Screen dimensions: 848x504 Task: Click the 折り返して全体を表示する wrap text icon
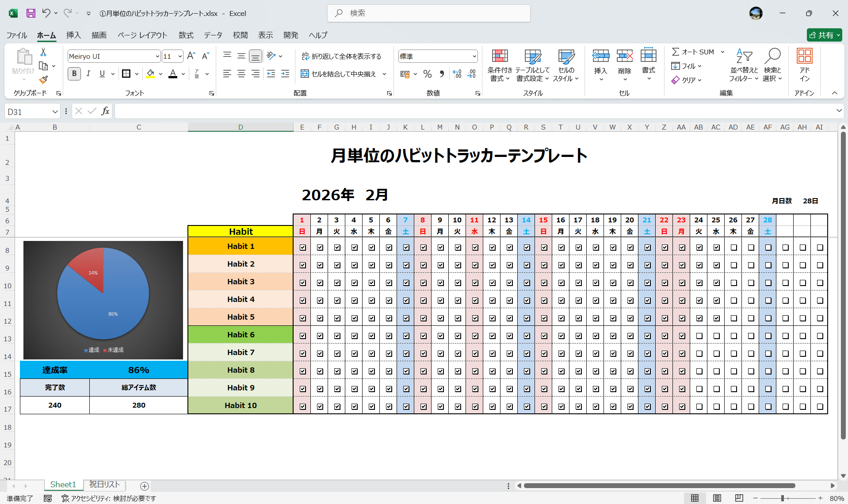[305, 56]
